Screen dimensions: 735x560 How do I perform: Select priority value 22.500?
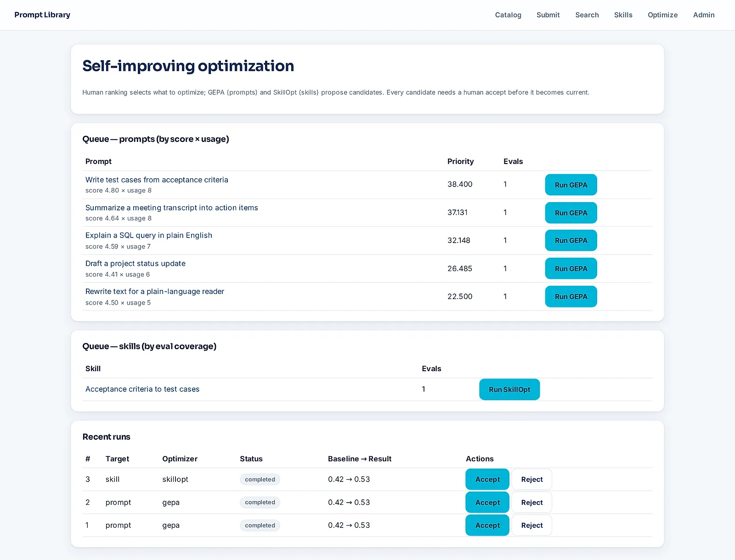460,296
